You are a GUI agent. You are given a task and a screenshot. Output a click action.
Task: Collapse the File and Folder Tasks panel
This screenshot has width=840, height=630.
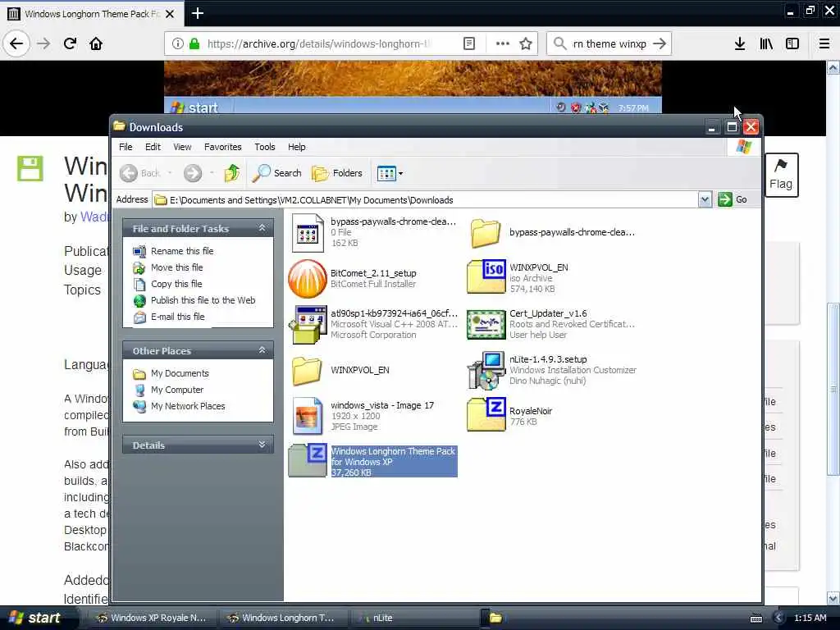[x=262, y=228]
